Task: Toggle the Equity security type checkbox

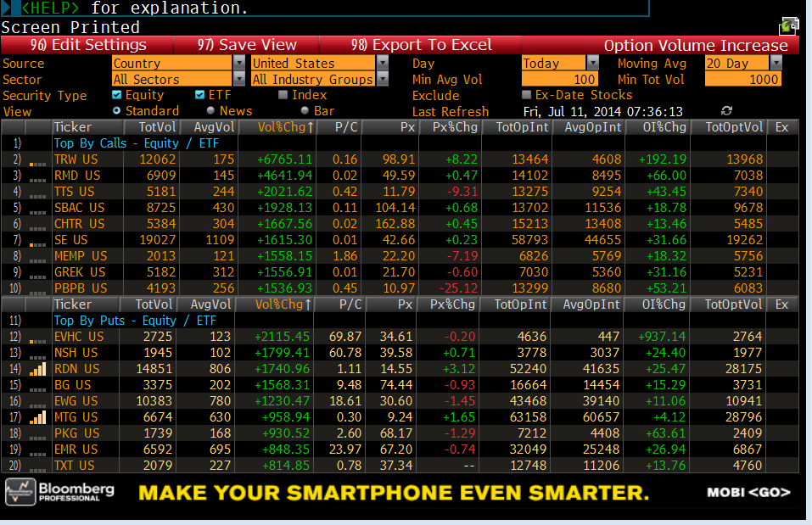Action: [x=116, y=95]
